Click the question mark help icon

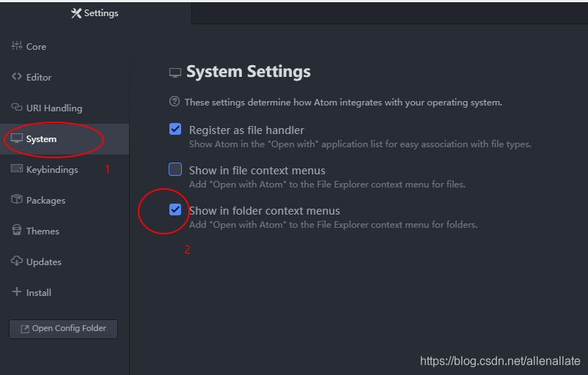click(x=174, y=101)
